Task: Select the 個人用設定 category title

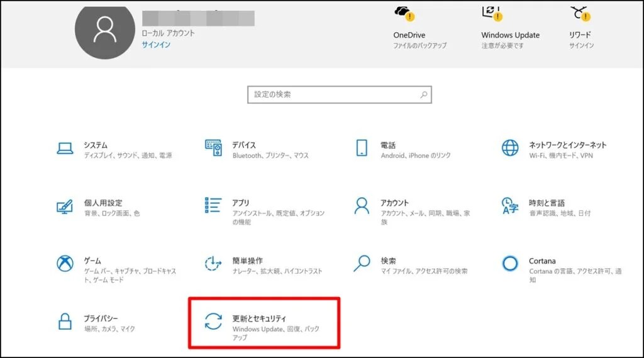Action: coord(103,203)
